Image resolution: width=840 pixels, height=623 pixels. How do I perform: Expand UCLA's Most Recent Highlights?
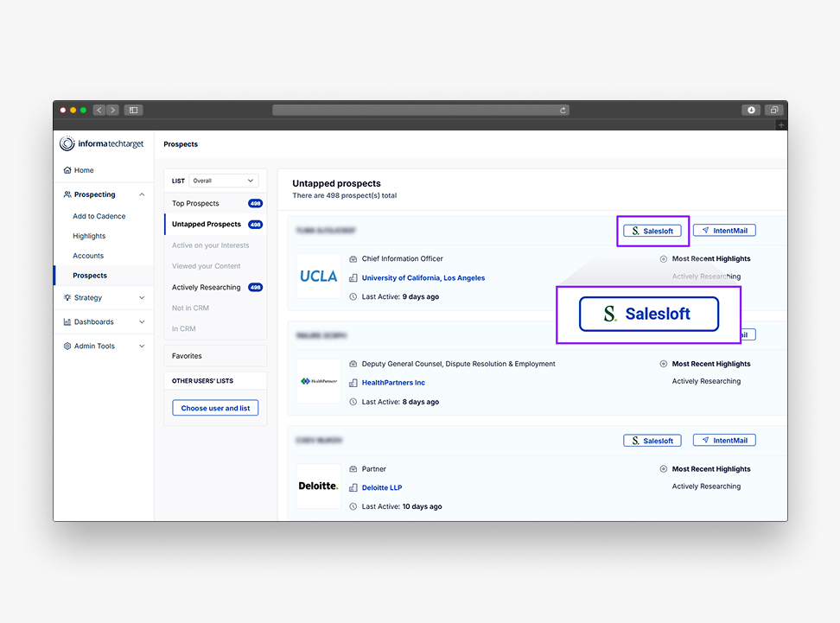(664, 258)
